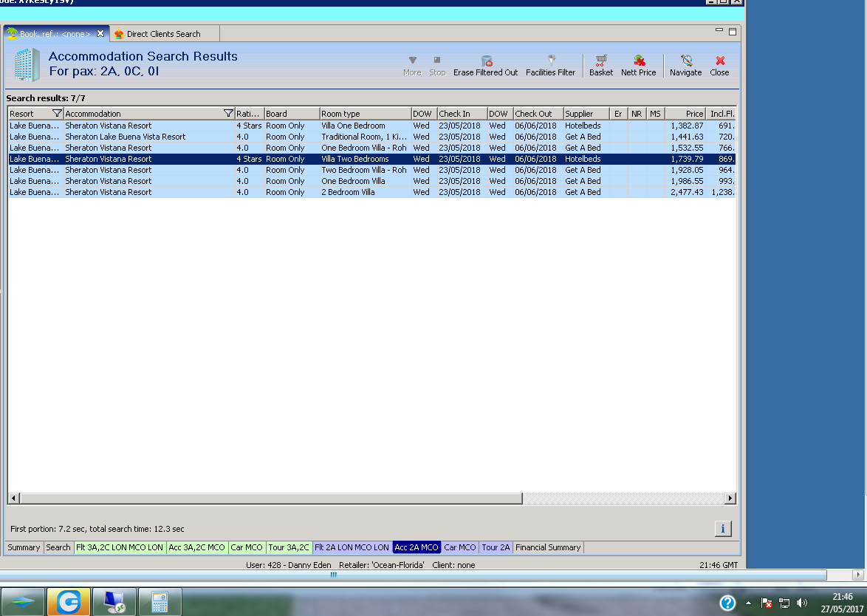Open Accommodation column filter funnel
This screenshot has width=867, height=616.
pos(227,113)
